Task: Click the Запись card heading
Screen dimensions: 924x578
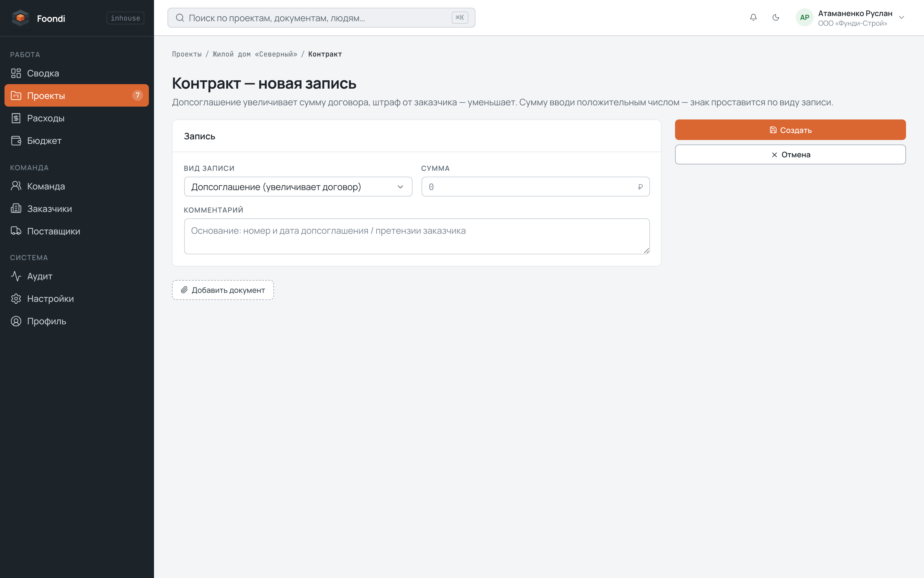Action: pyautogui.click(x=199, y=136)
